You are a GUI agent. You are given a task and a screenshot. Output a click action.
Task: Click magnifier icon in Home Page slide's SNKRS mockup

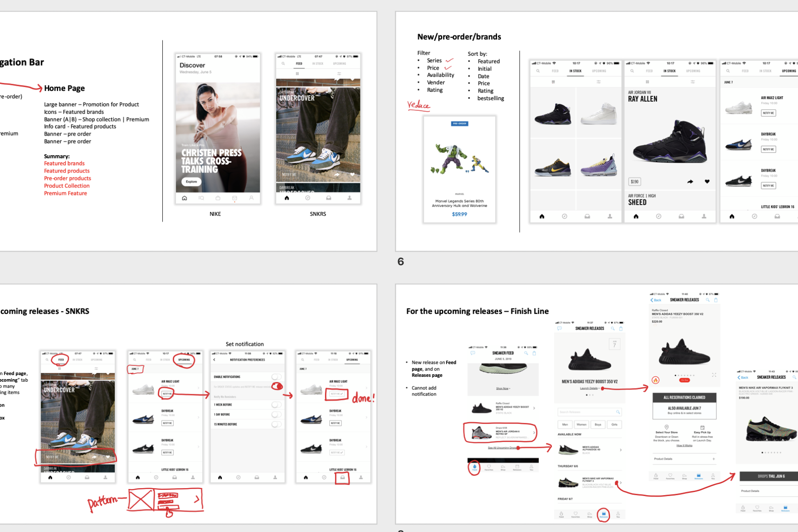click(283, 64)
